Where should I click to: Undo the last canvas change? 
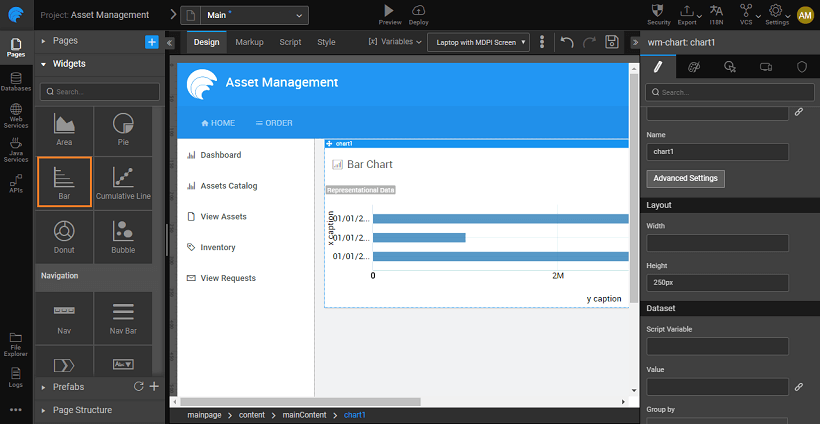pyautogui.click(x=567, y=42)
